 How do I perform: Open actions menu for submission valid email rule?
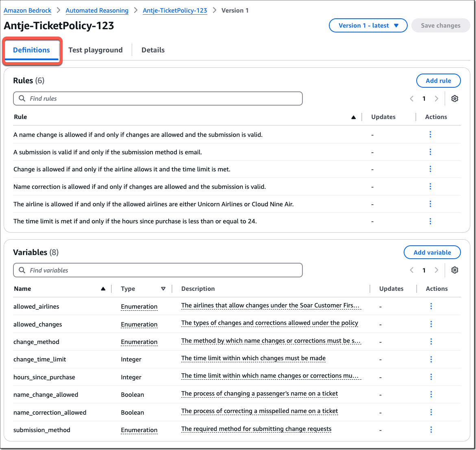pos(430,152)
